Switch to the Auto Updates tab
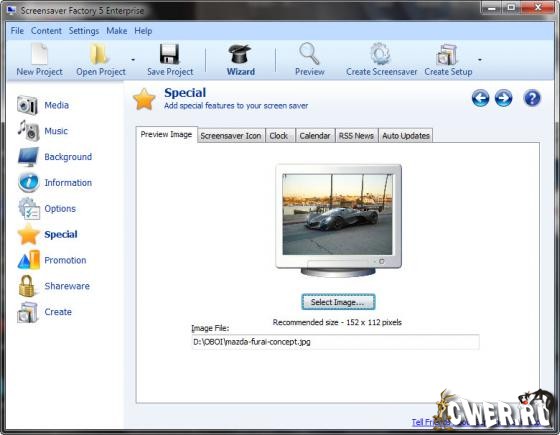The image size is (560, 435). [x=406, y=136]
